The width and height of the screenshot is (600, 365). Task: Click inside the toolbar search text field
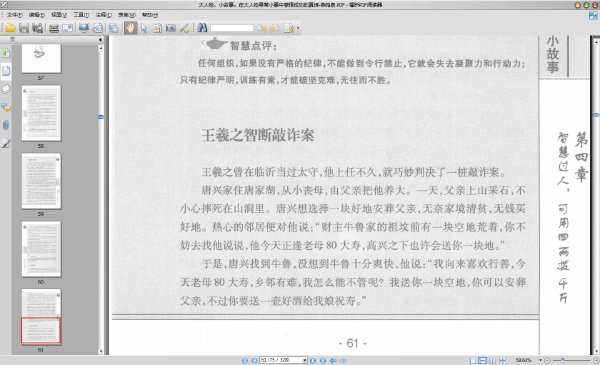point(232,28)
